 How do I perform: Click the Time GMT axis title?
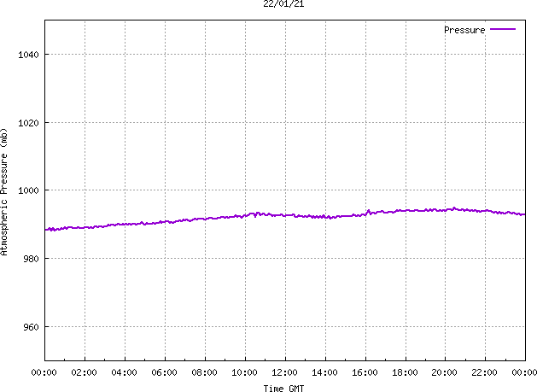point(283,389)
